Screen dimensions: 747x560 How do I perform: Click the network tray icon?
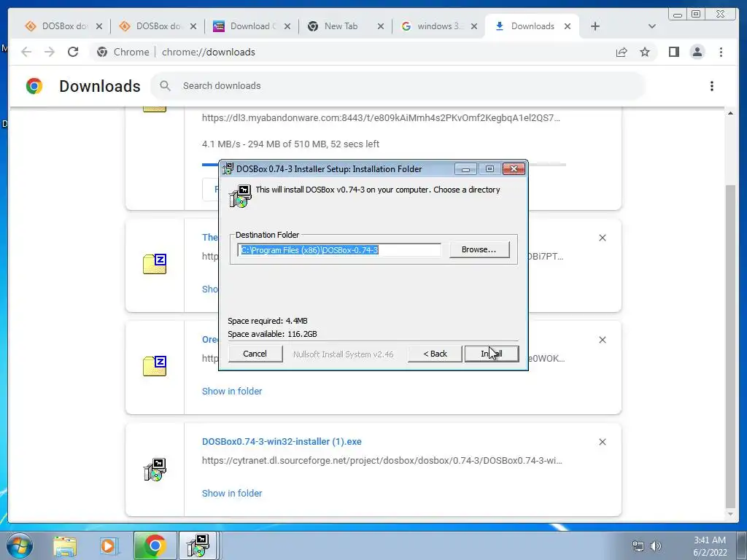pyautogui.click(x=638, y=546)
